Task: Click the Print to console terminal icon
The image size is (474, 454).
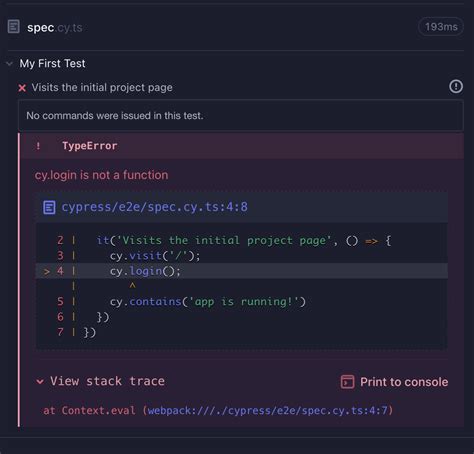Action: 347,382
